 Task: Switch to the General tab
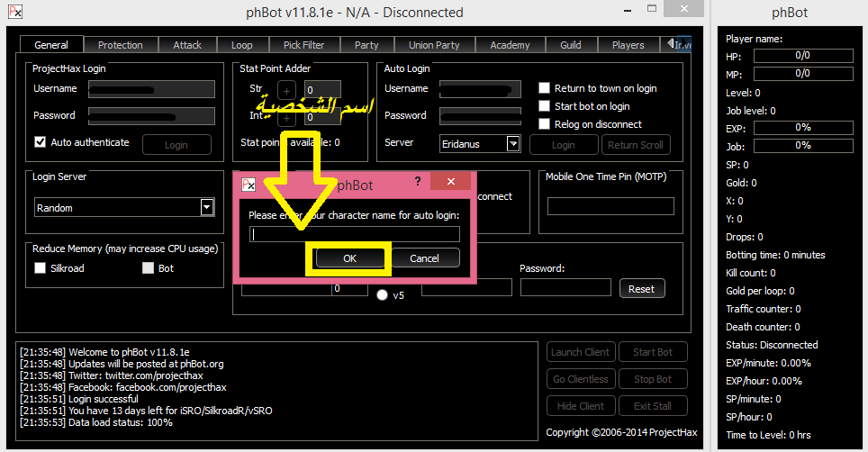51,45
